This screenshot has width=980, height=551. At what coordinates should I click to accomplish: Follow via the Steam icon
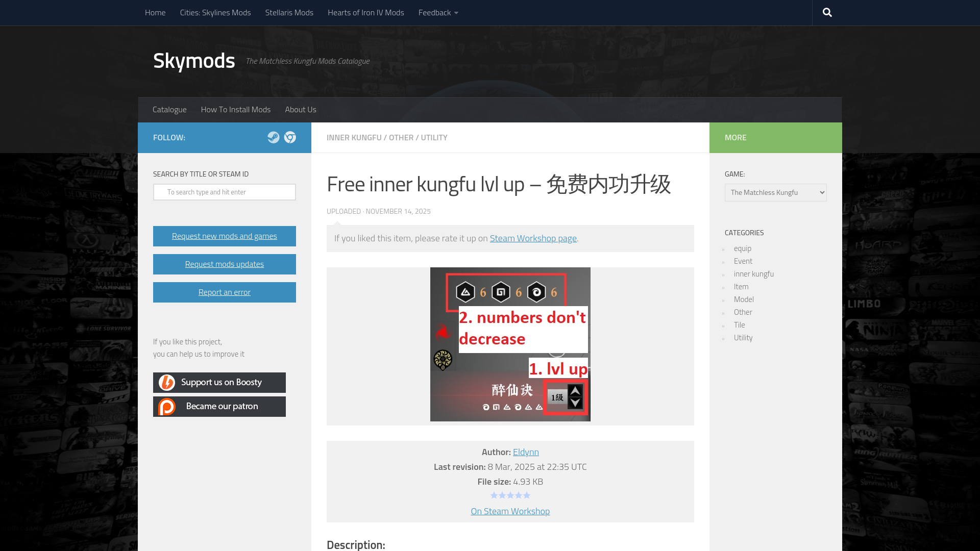274,137
